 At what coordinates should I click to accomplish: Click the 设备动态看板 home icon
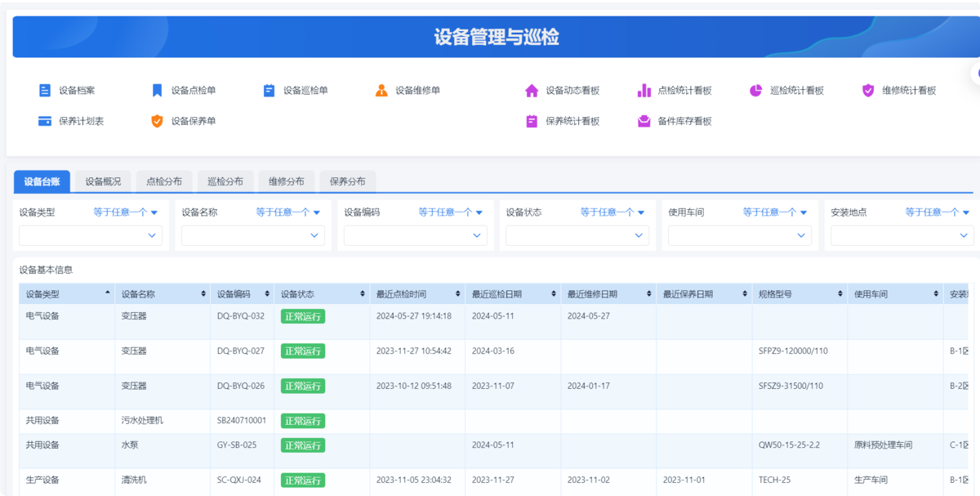532,91
